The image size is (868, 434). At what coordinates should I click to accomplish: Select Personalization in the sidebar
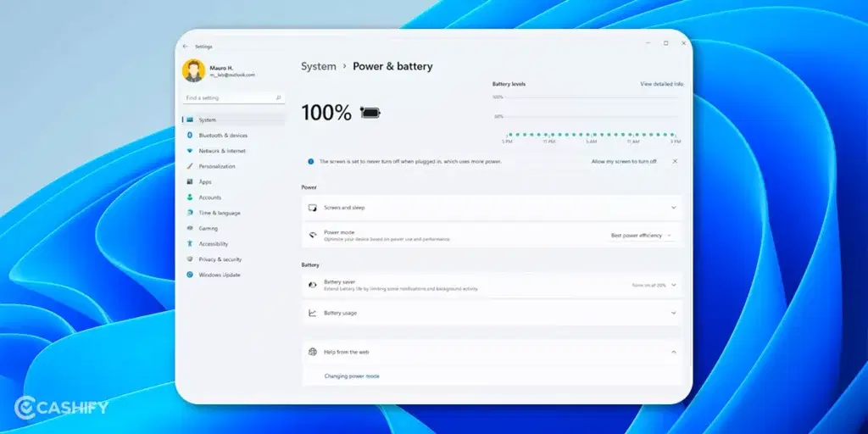234,166
